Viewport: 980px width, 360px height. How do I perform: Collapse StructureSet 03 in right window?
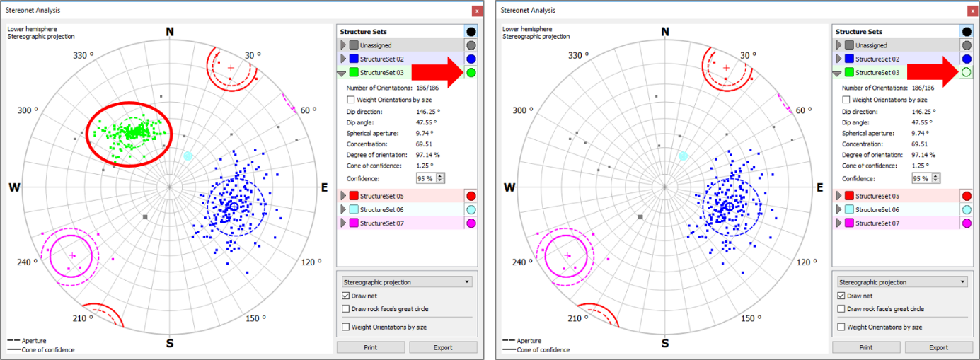[838, 73]
